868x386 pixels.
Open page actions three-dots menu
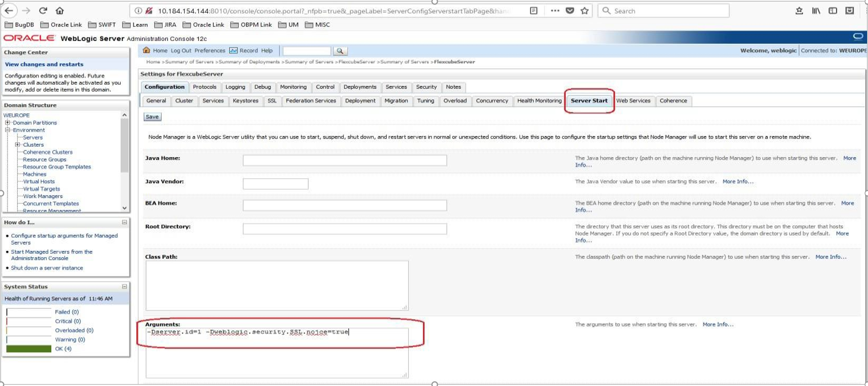coord(555,10)
